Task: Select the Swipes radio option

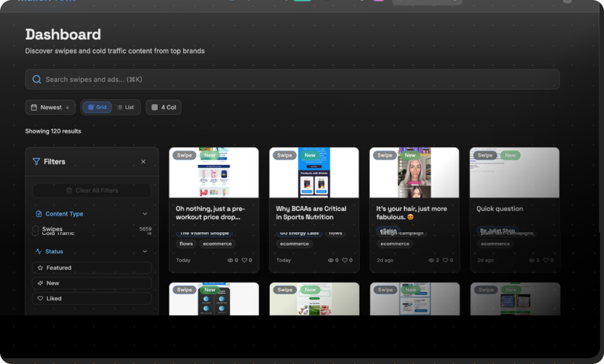Action: pos(36,229)
